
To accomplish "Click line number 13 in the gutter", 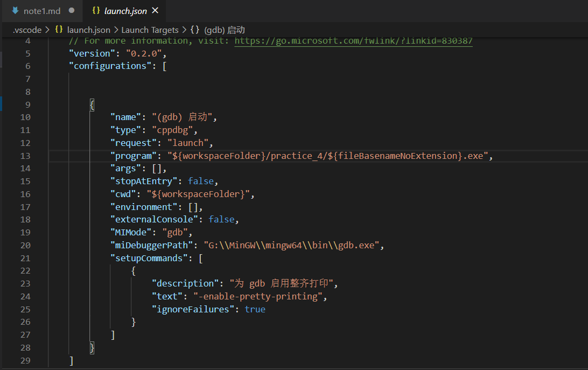I will pos(25,156).
